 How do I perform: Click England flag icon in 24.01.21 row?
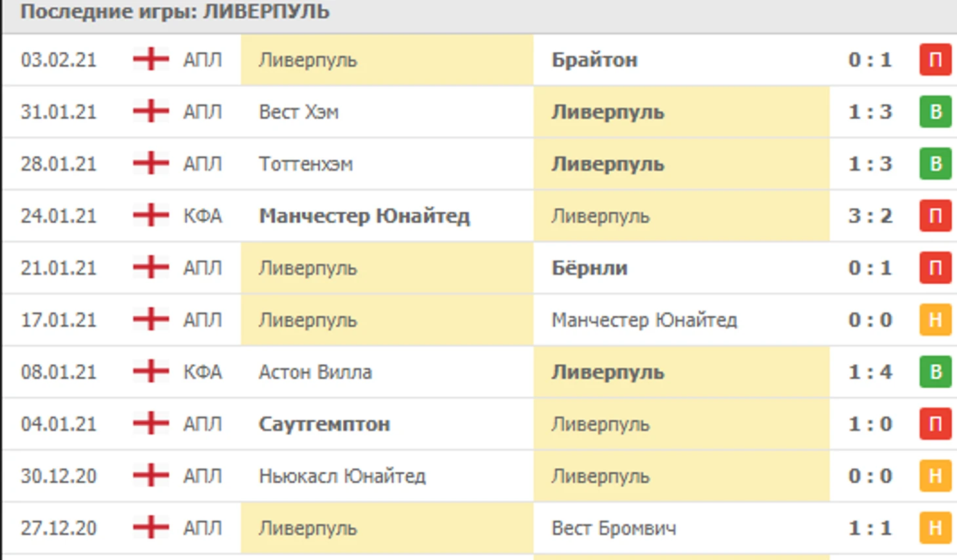coord(151,215)
